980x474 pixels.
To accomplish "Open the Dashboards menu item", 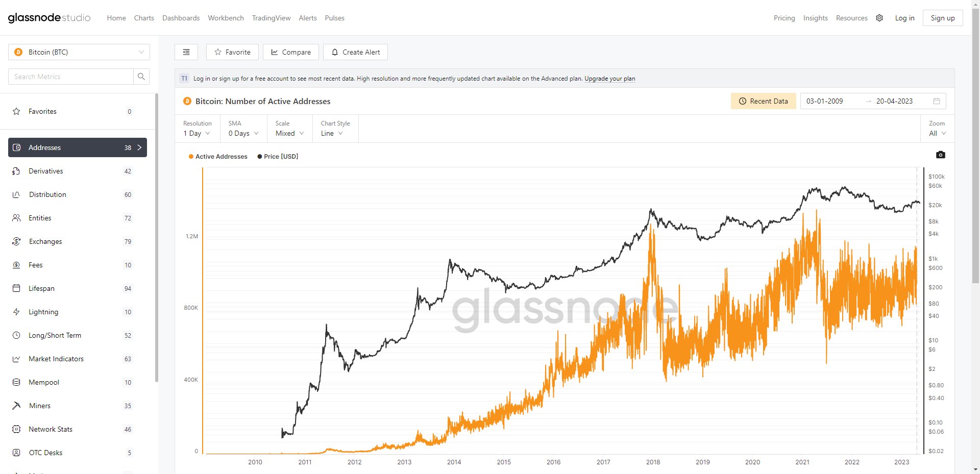I will [x=181, y=18].
